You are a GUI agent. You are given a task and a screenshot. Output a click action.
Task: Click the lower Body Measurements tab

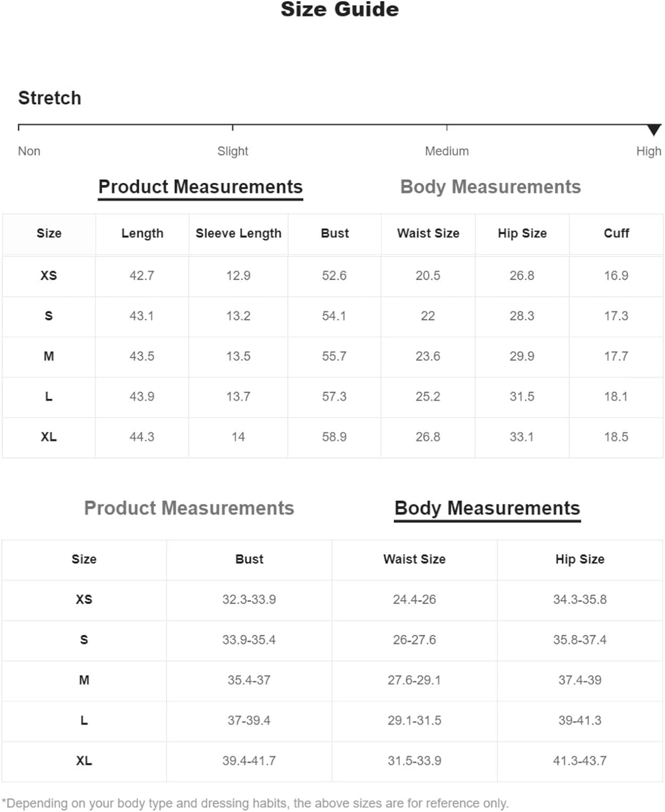(x=487, y=508)
